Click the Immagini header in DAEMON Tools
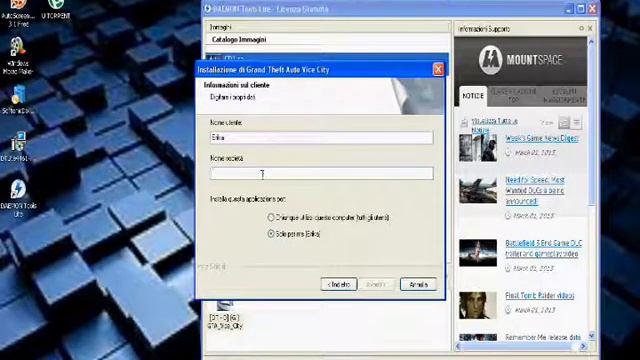 tap(220, 27)
